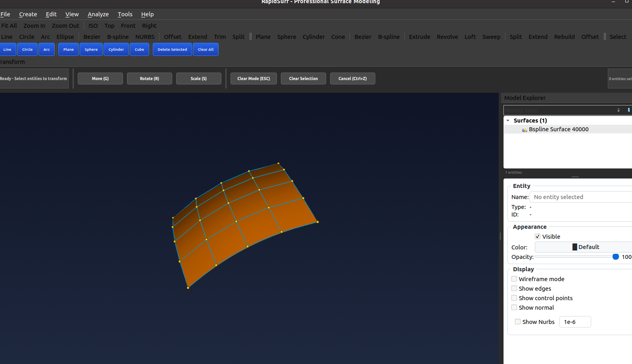The width and height of the screenshot is (632, 364).
Task: Enable the Show normal checkbox
Action: point(514,308)
